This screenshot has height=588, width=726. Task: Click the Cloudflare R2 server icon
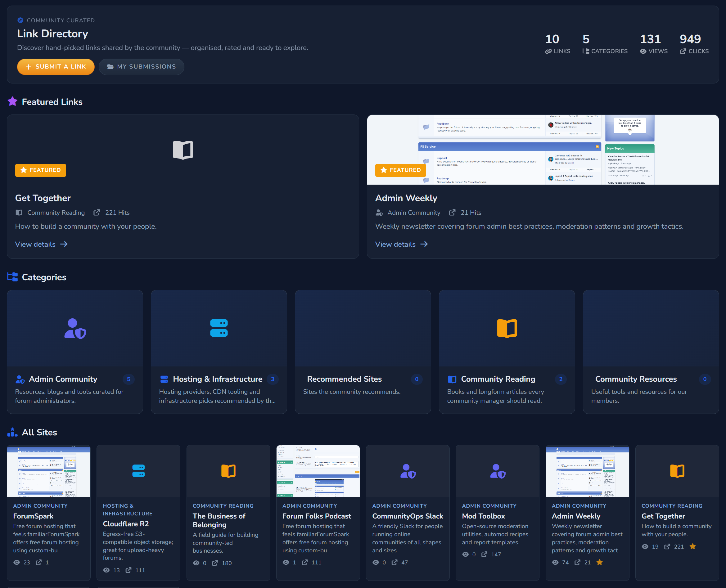pyautogui.click(x=138, y=471)
